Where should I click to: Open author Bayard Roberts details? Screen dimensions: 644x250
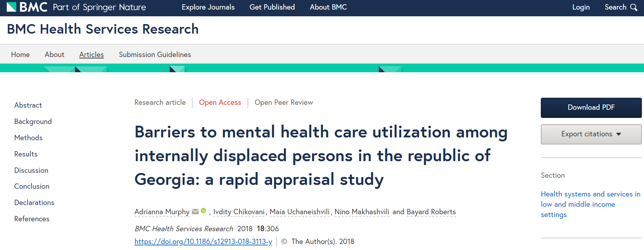pos(431,212)
